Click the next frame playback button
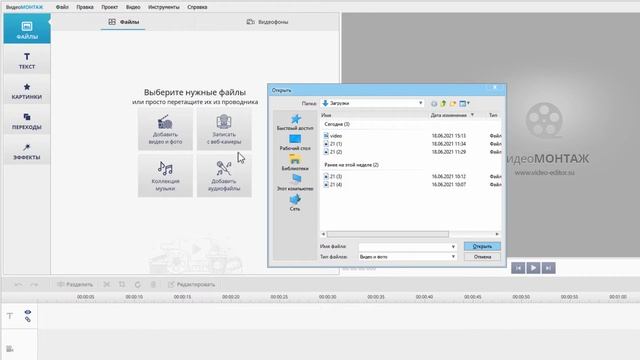The width and height of the screenshot is (640, 360). [548, 268]
